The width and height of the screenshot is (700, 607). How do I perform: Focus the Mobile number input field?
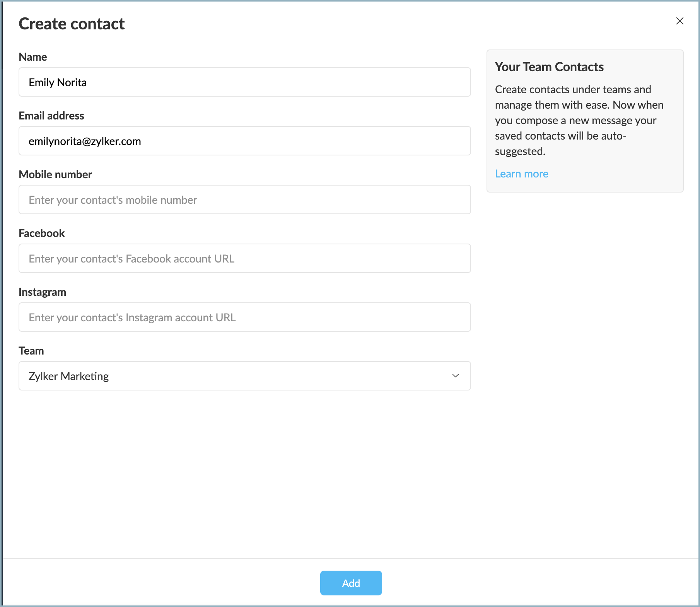[x=244, y=200]
